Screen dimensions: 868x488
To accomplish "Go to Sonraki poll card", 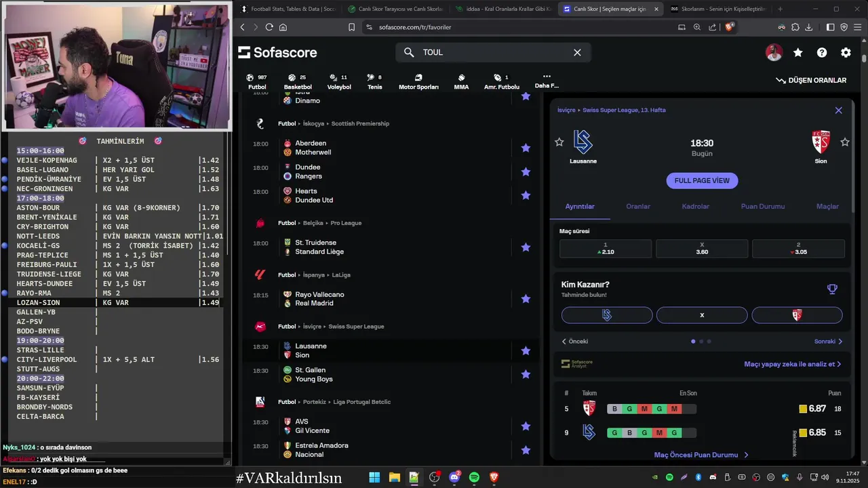I will click(828, 342).
